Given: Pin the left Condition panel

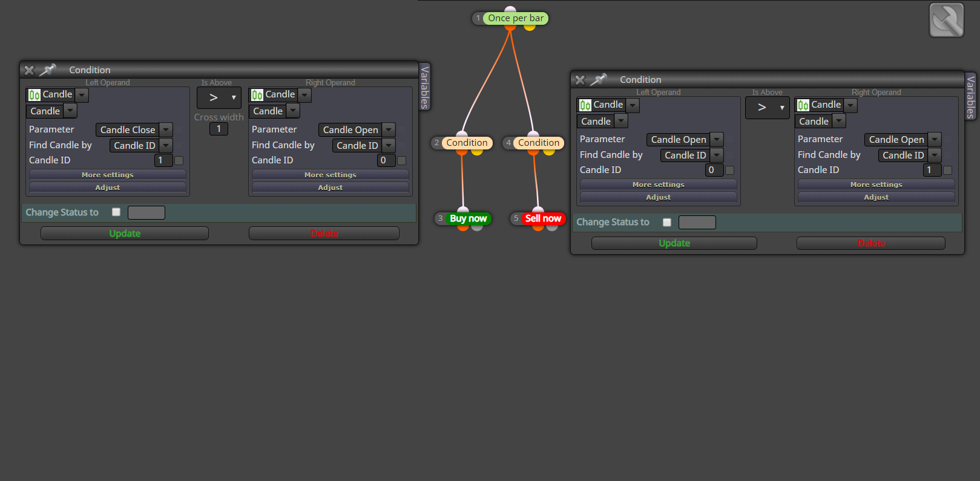Looking at the screenshot, I should 48,70.
